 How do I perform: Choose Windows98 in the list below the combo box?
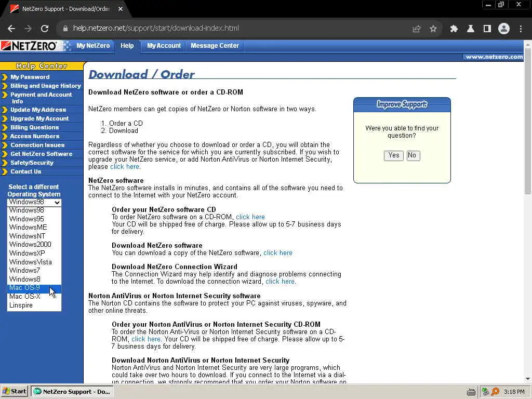click(34, 210)
